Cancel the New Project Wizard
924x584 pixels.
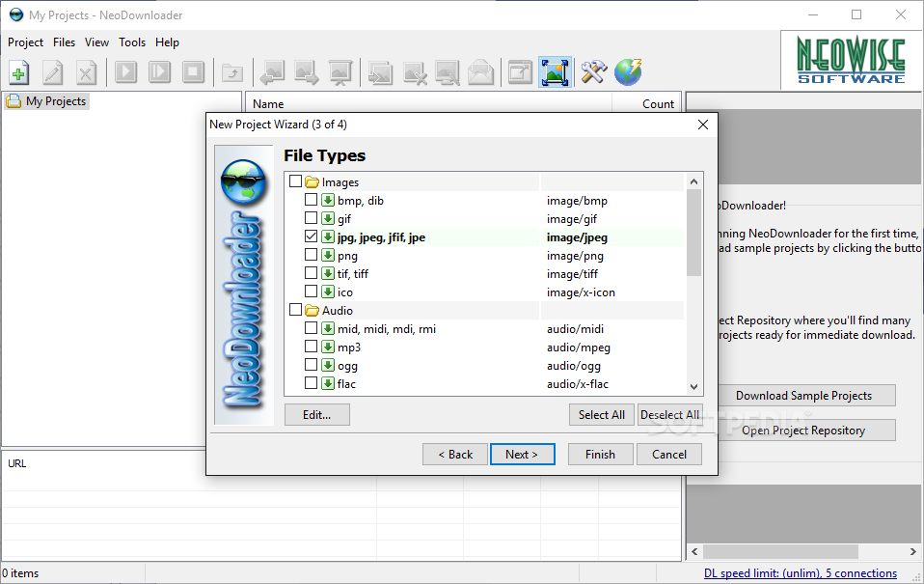click(669, 455)
